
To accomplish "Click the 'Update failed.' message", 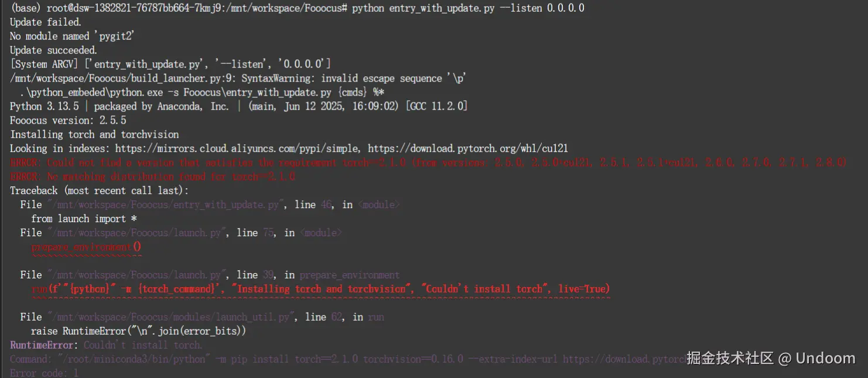I will click(46, 22).
